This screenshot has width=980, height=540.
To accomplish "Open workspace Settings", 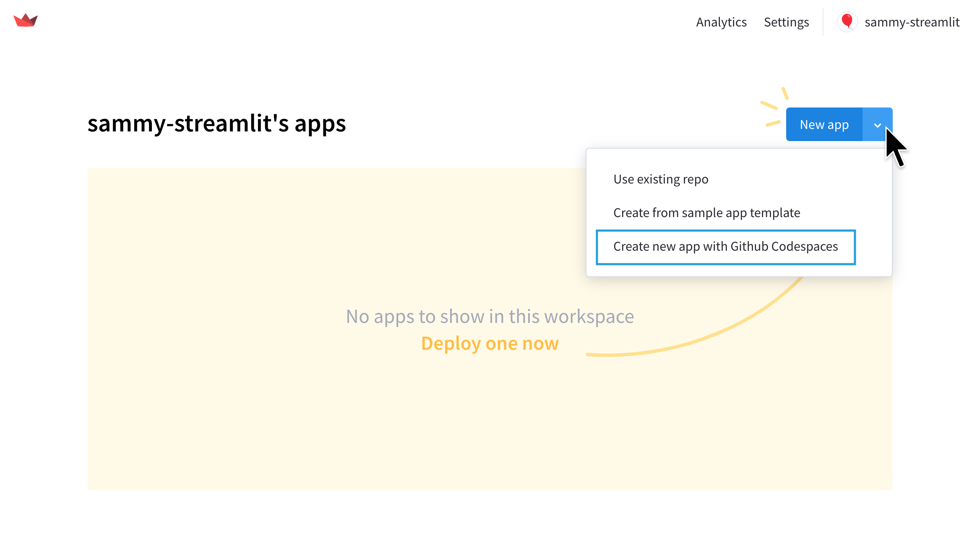I will (x=787, y=21).
